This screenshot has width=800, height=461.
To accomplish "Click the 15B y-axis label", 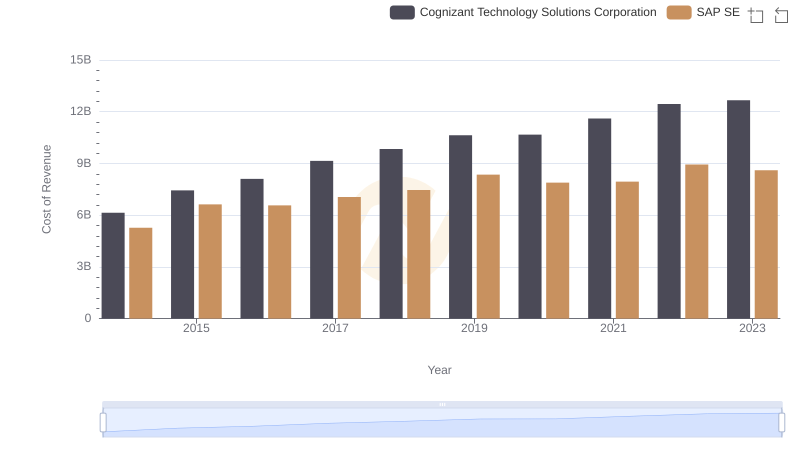I will (x=81, y=60).
